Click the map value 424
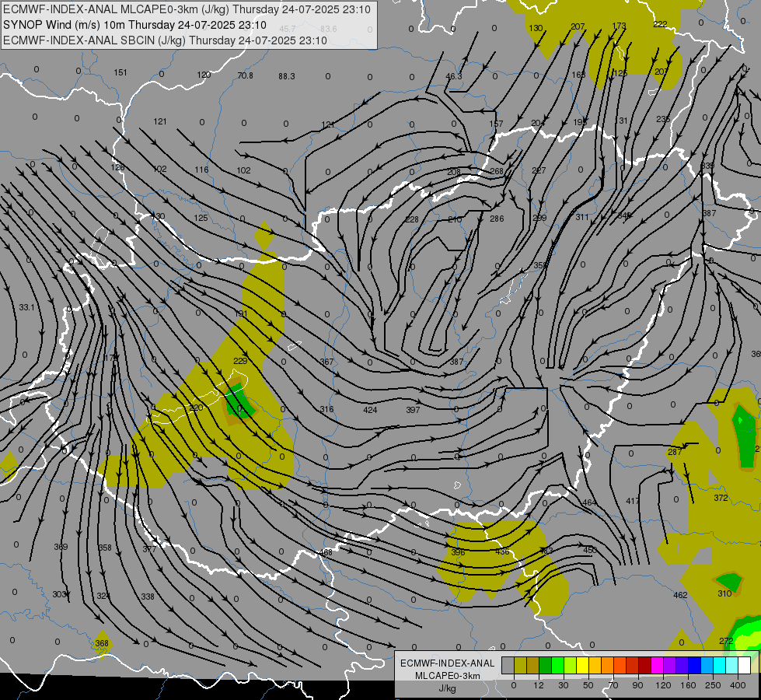The width and height of the screenshot is (761, 700). [370, 410]
